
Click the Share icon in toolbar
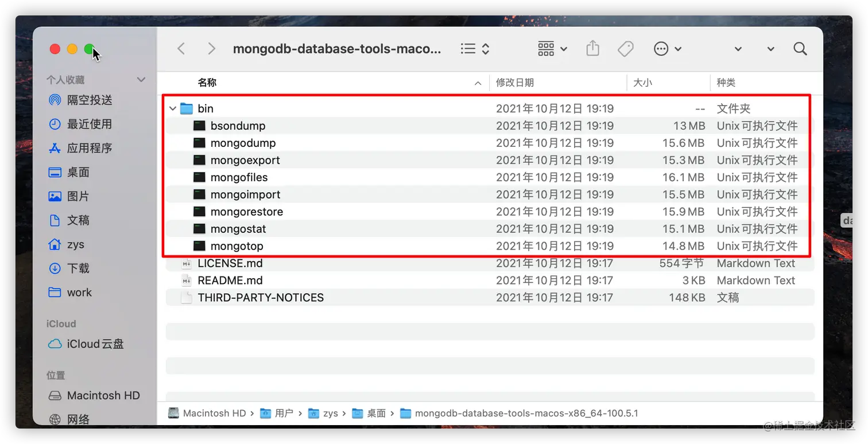(593, 48)
